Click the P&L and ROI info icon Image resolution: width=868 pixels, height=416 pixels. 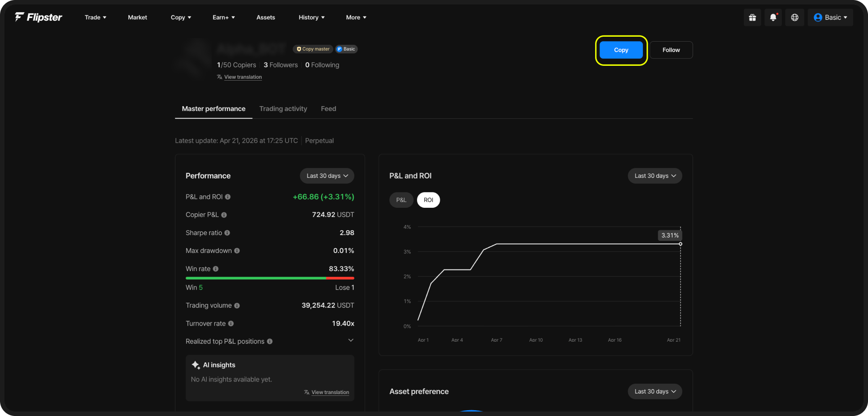pos(228,197)
